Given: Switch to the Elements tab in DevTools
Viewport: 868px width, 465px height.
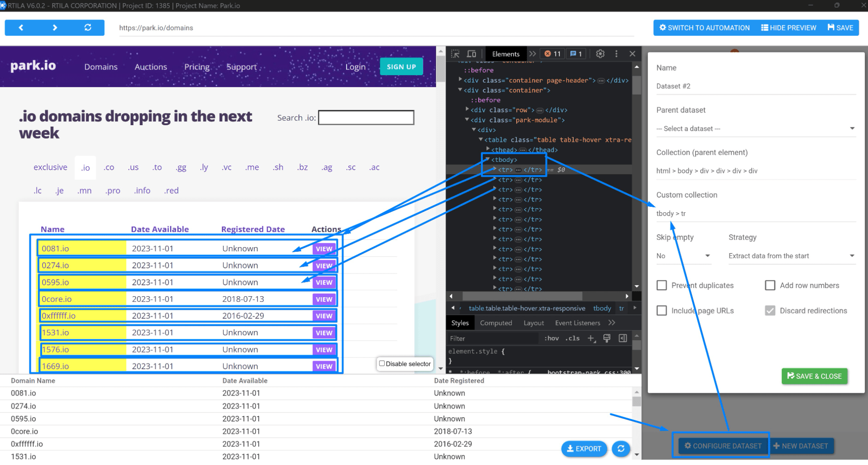Looking at the screenshot, I should pyautogui.click(x=506, y=54).
